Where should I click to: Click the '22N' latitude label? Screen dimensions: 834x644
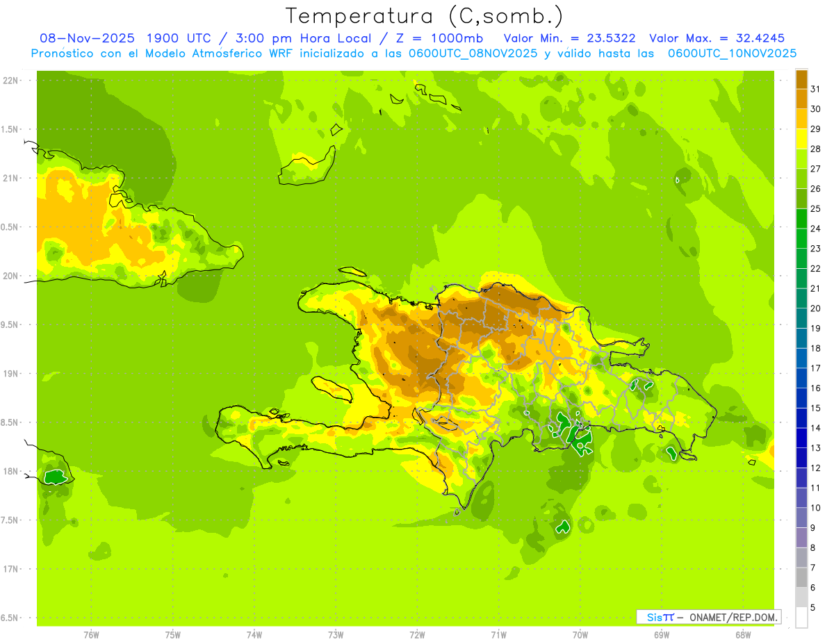pos(10,81)
